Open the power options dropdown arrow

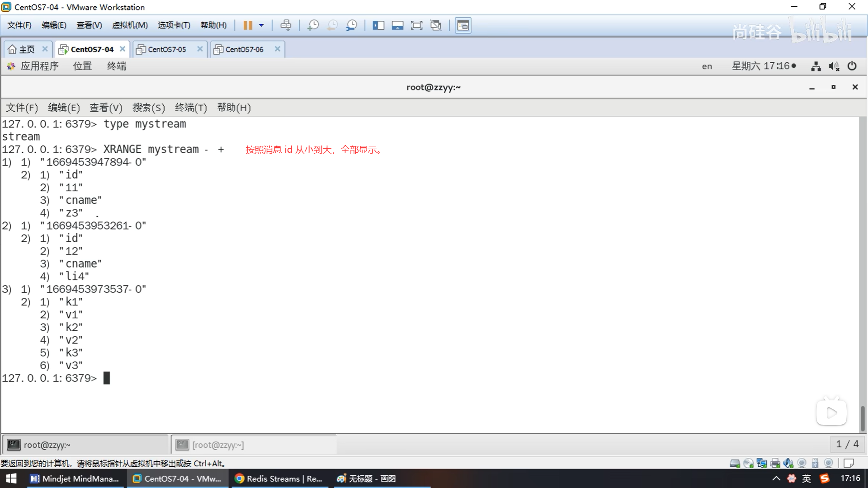(x=261, y=25)
